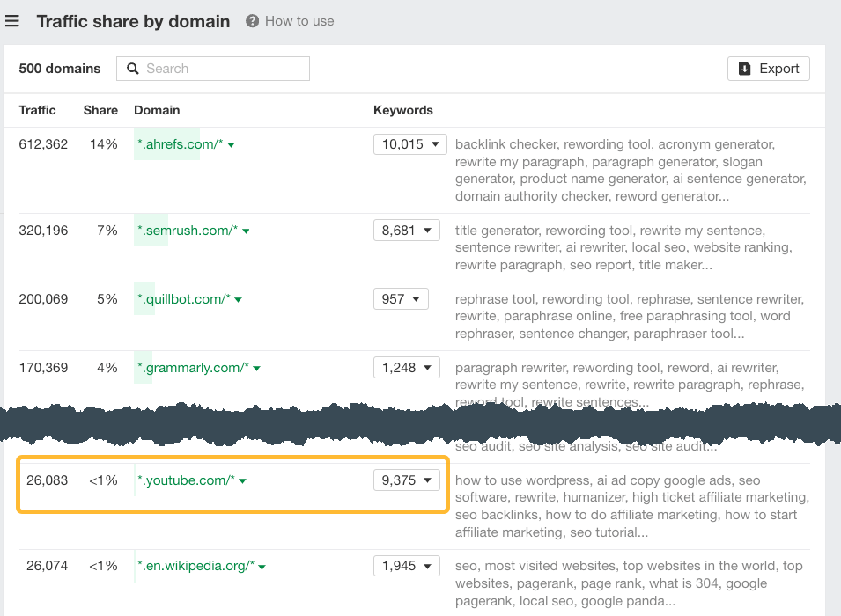Screen dimensions: 841x616
Task: Click the download icon inside the Export button
Action: [x=744, y=68]
